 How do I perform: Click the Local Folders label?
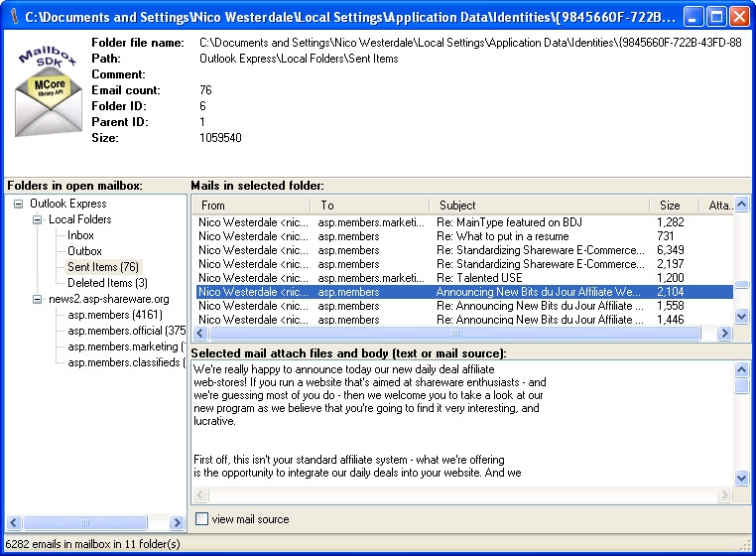point(80,219)
